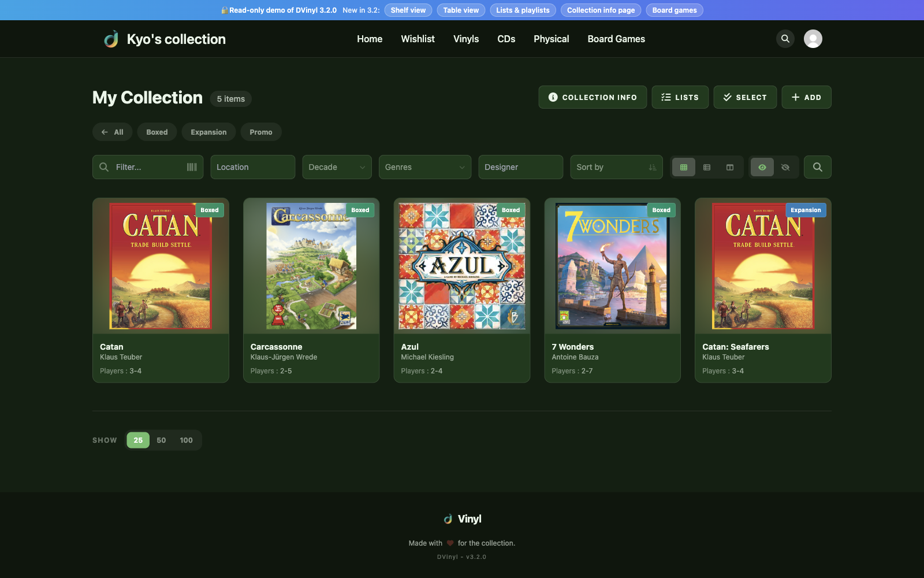Open the Vinyls nav item
Screen dimensions: 924x578
click(466, 39)
